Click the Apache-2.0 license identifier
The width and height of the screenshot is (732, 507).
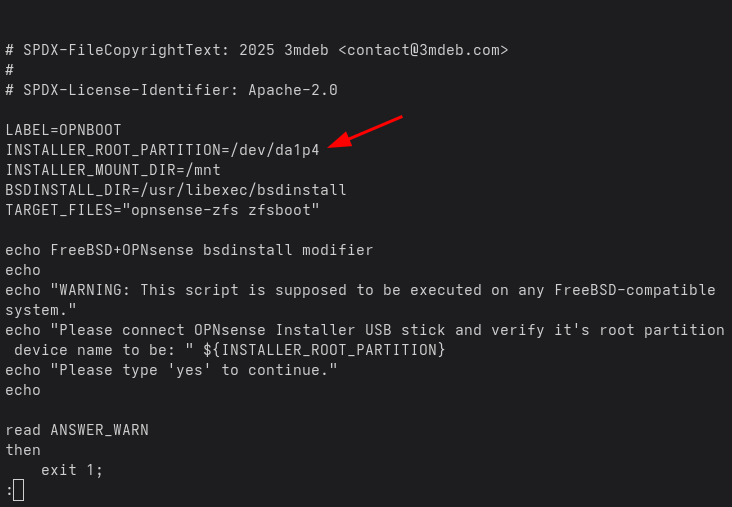pyautogui.click(x=293, y=90)
